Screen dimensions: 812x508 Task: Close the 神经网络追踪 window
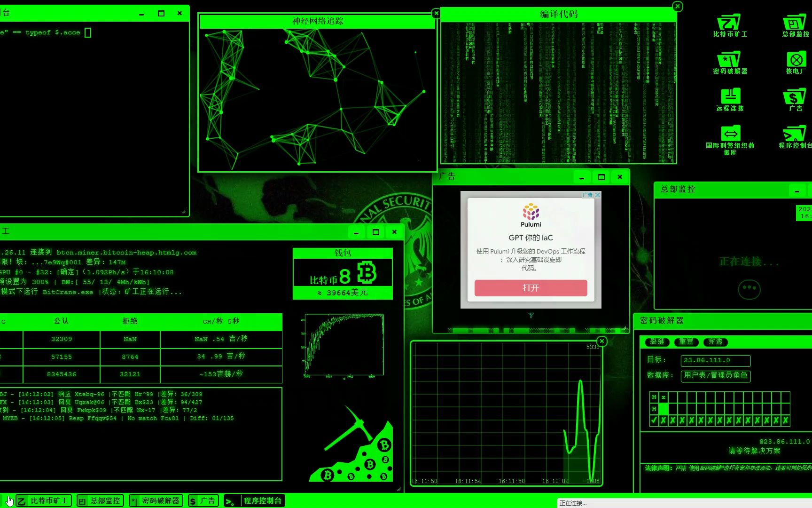point(436,14)
